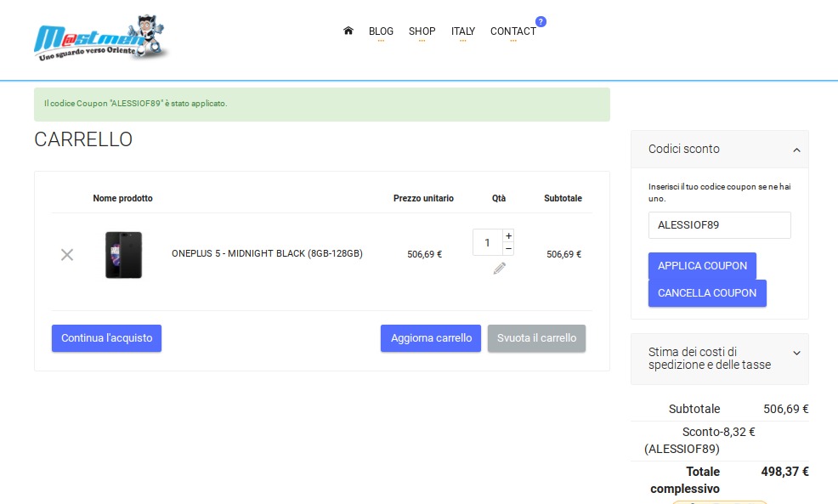Open the OnePlus 5 product thumbnail
Image resolution: width=838 pixels, height=504 pixels.
[123, 255]
